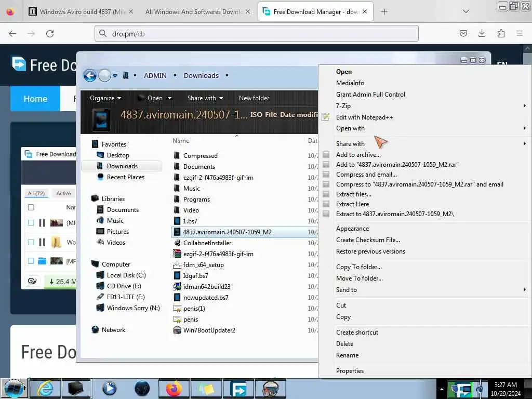Open Firefox from the taskbar
Screen dimensions: 532x399
tap(174, 389)
